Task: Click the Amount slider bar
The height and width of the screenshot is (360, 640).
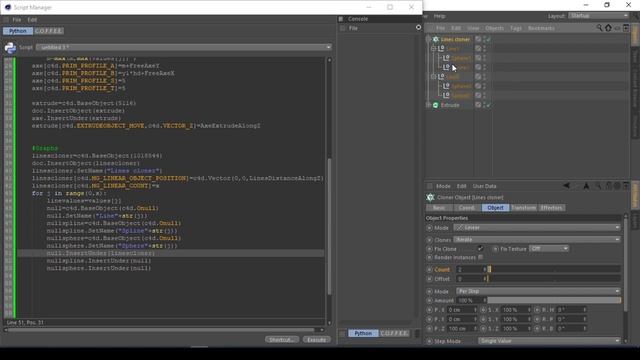Action: [554, 300]
